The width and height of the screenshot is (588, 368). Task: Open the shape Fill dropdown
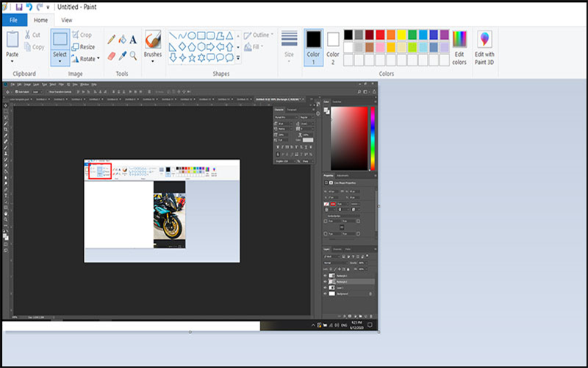[254, 47]
